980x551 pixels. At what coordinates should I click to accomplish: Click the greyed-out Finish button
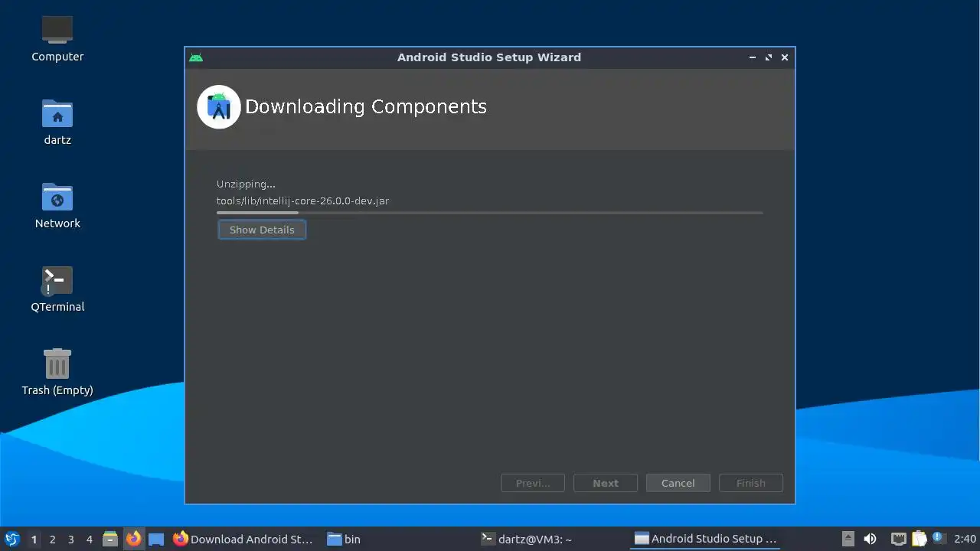tap(750, 483)
